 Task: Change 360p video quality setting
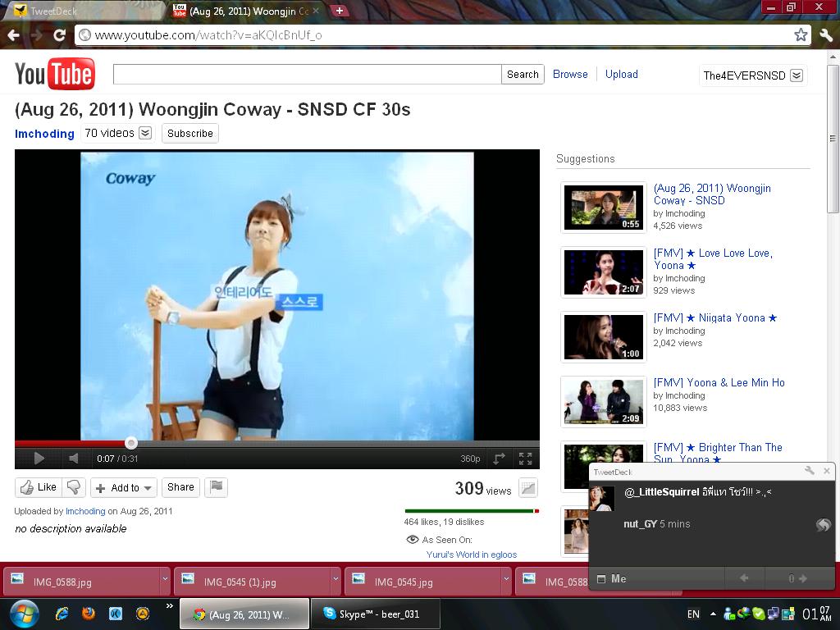pyautogui.click(x=470, y=459)
